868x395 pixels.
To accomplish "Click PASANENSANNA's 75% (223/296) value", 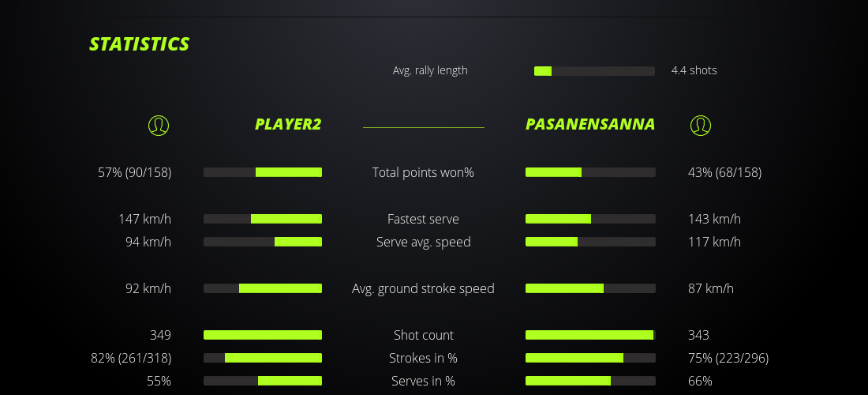I will click(728, 358).
